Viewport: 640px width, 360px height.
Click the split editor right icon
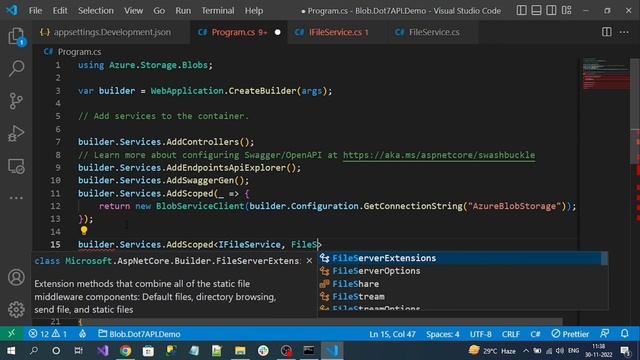point(607,32)
